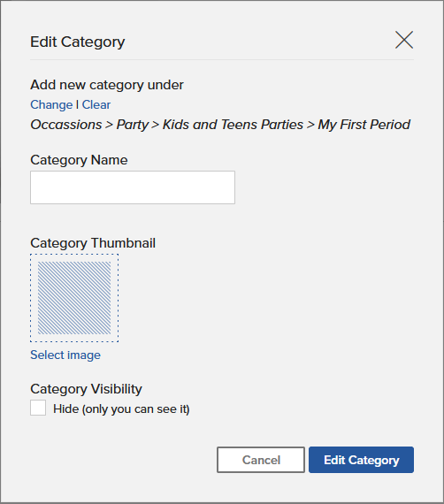The height and width of the screenshot is (504, 444).
Task: Click 'My First Period' in the path
Action: [x=364, y=125]
